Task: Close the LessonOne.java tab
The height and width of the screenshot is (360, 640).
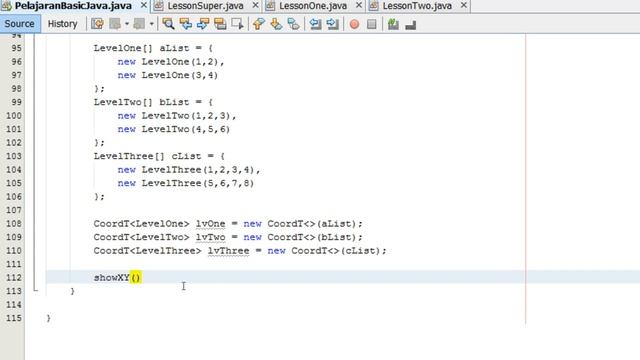Action: [358, 5]
